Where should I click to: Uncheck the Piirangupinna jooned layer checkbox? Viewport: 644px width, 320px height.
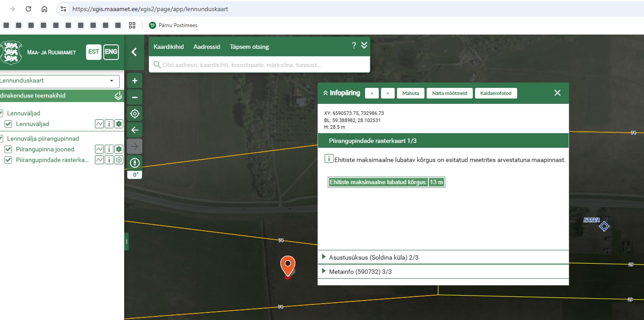tap(8, 149)
